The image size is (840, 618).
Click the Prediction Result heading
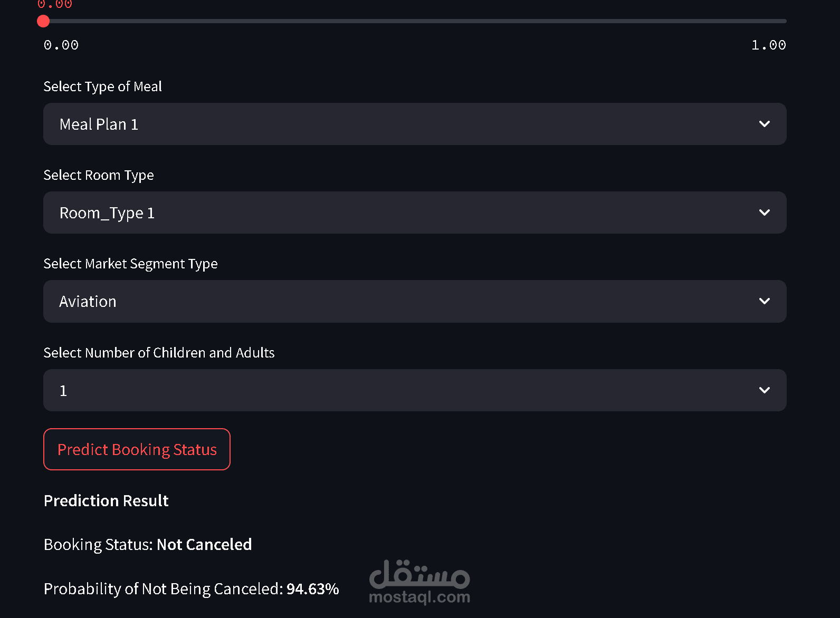[x=106, y=501]
